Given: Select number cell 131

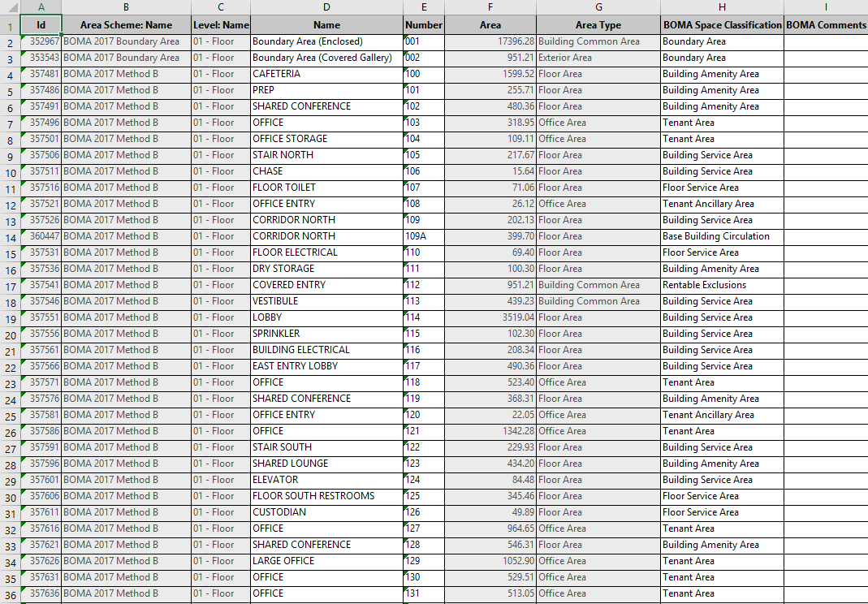Looking at the screenshot, I should (424, 593).
